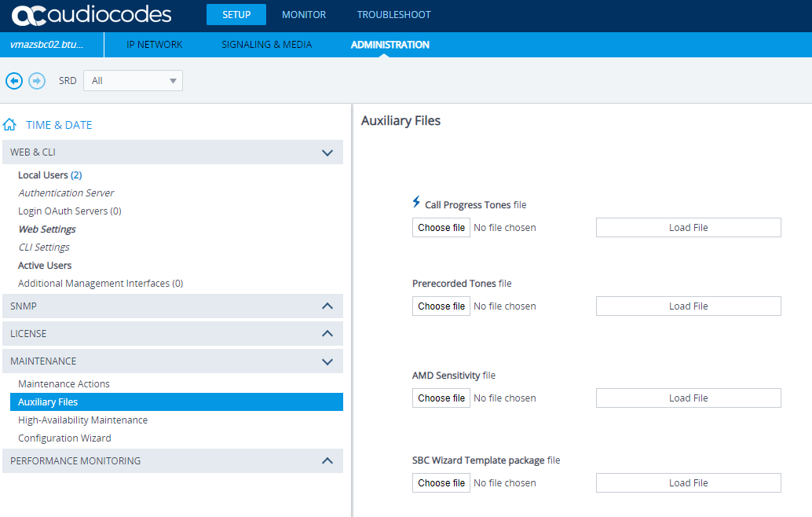
Task: Choose file for AMD Sensitivity
Action: [441, 398]
